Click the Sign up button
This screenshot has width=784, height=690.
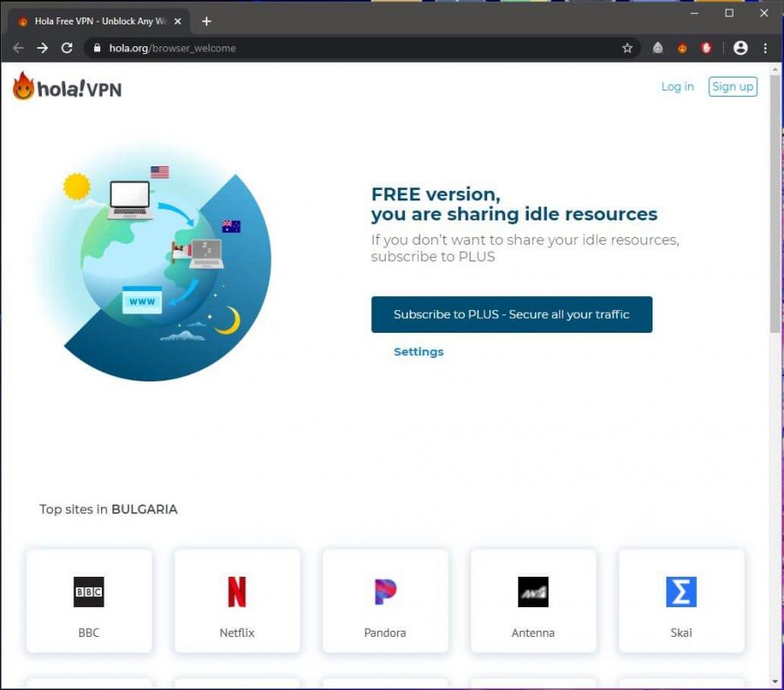coord(733,86)
